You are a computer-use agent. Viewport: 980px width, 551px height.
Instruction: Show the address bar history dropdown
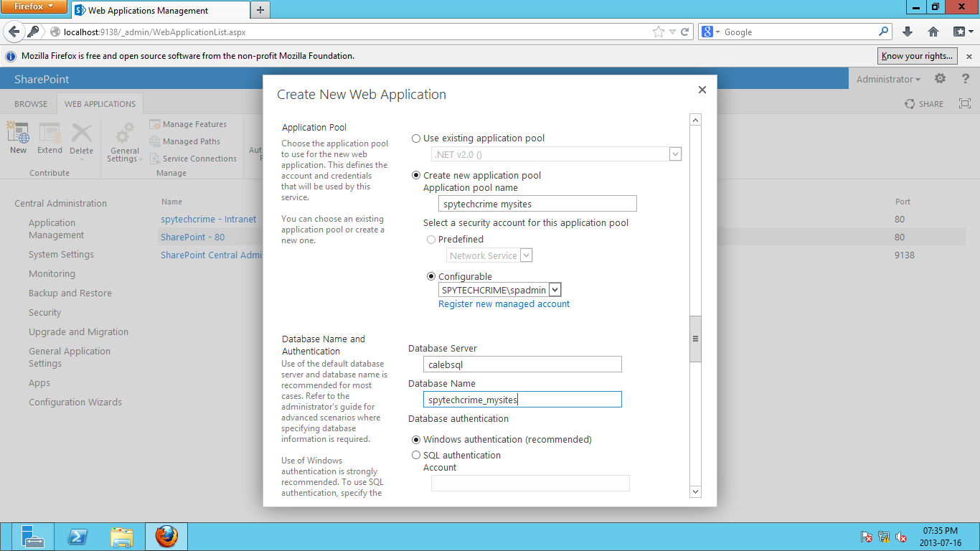[x=672, y=32]
